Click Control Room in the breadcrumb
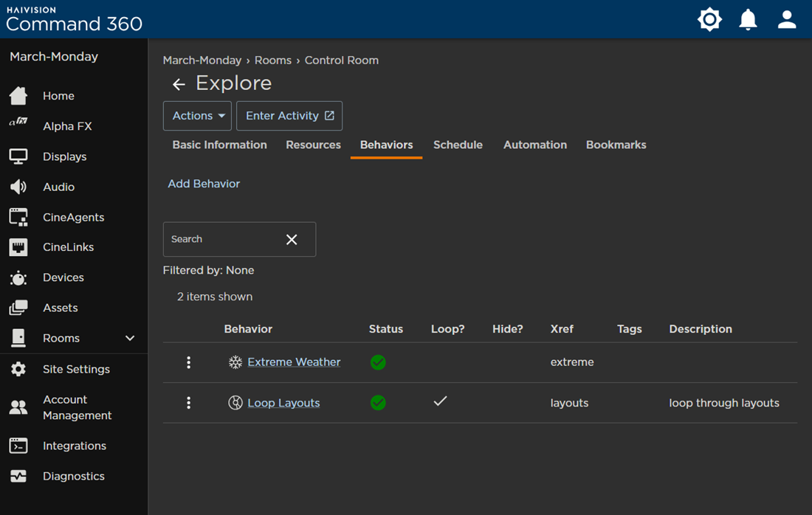812x515 pixels. (341, 60)
